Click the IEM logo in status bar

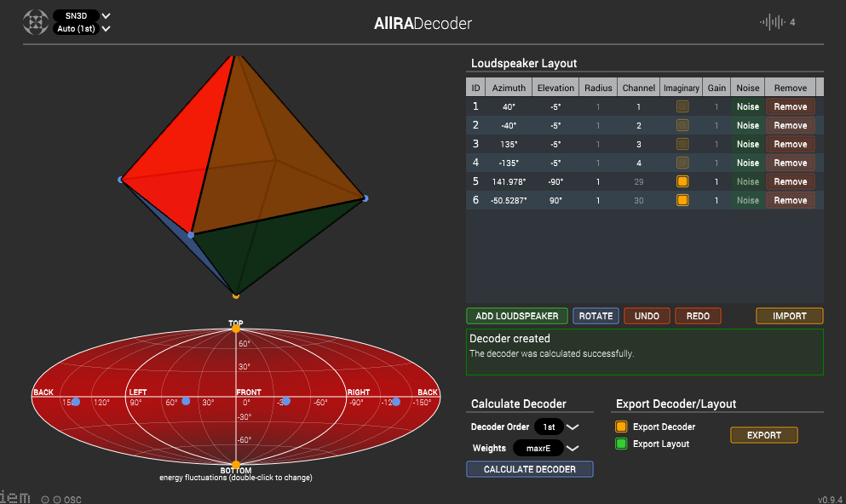tap(17, 498)
